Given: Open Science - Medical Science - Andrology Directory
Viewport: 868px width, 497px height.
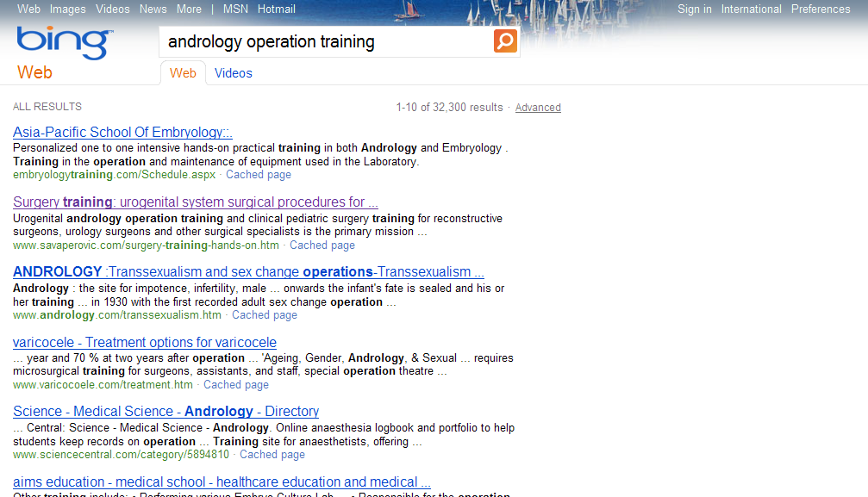Looking at the screenshot, I should [165, 412].
